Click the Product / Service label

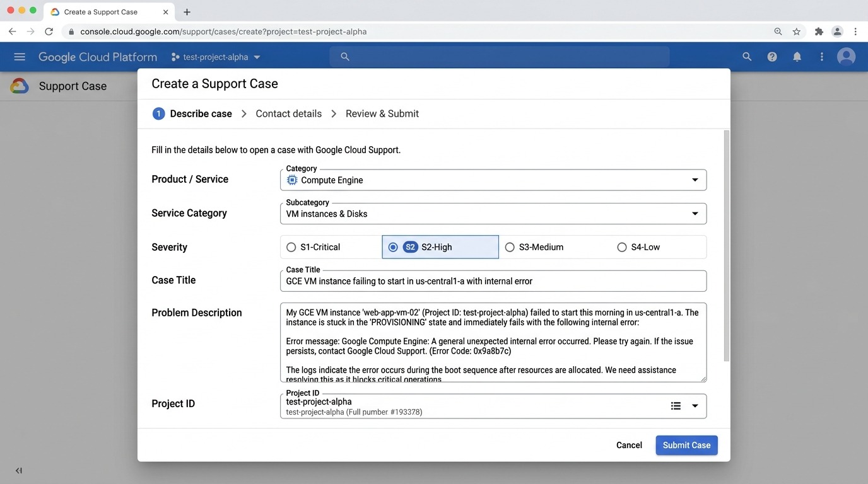(x=190, y=179)
